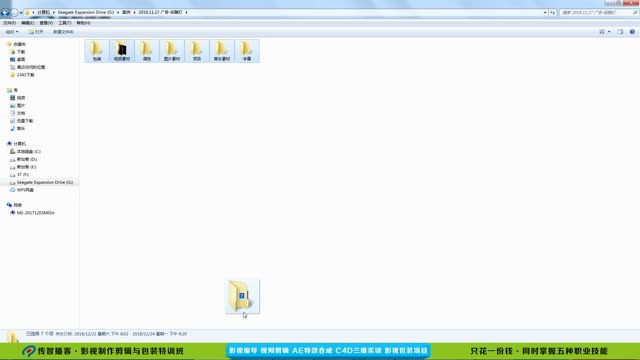Open the change view icon in toolbar
Viewport: 640px width, 360px height.
[x=602, y=32]
